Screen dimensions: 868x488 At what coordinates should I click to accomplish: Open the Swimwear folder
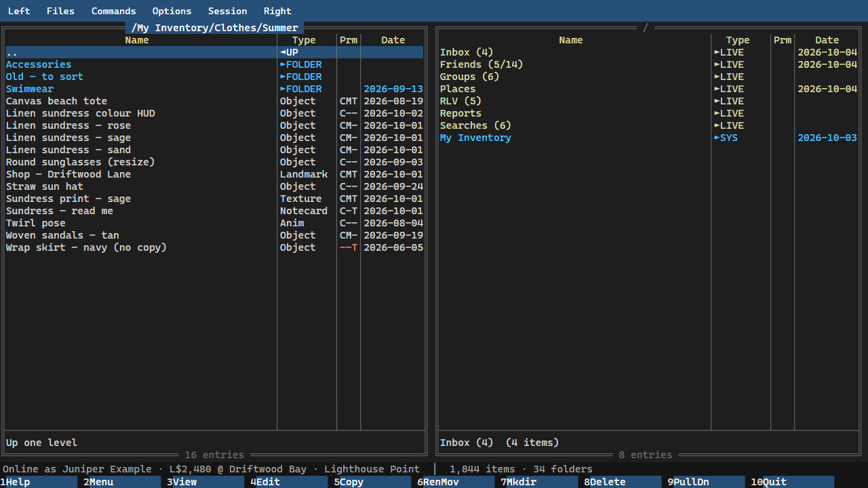point(214,89)
